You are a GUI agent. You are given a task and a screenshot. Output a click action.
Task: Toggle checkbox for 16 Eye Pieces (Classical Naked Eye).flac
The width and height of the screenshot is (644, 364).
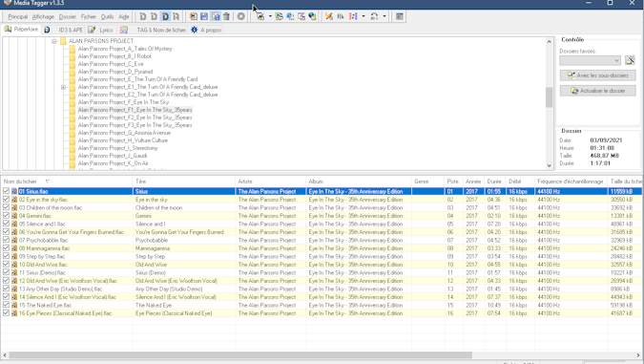tap(6, 313)
